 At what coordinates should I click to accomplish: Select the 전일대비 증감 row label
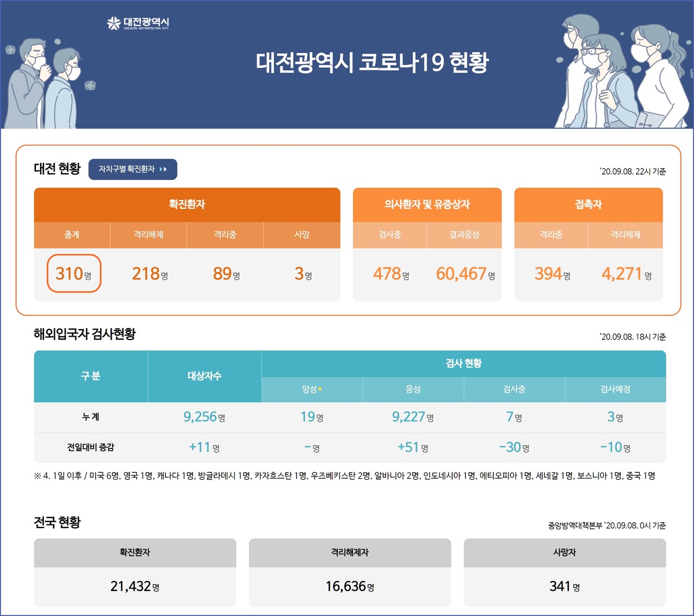(x=91, y=447)
